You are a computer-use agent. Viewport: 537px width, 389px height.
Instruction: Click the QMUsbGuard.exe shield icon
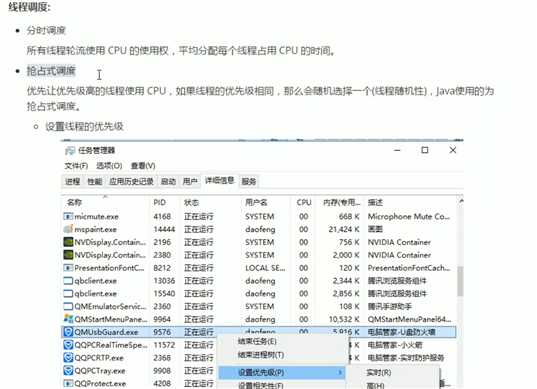[x=68, y=332]
